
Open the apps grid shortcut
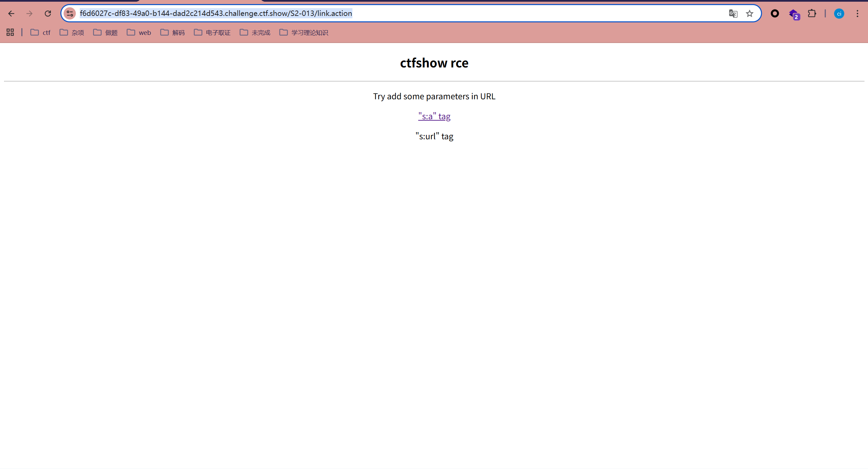point(10,33)
